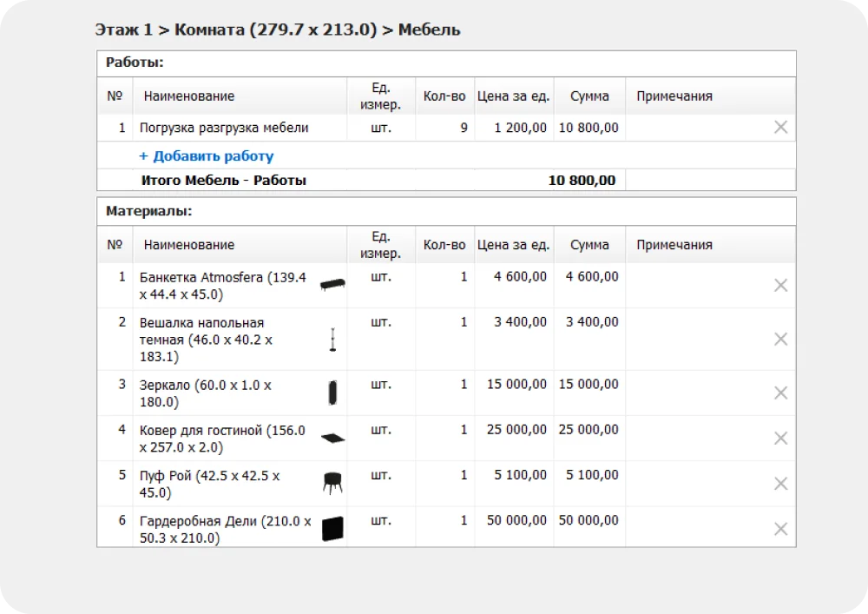Image resolution: width=868 pixels, height=614 pixels.
Task: Delete the Вешалка напольная темная row
Action: tap(780, 339)
